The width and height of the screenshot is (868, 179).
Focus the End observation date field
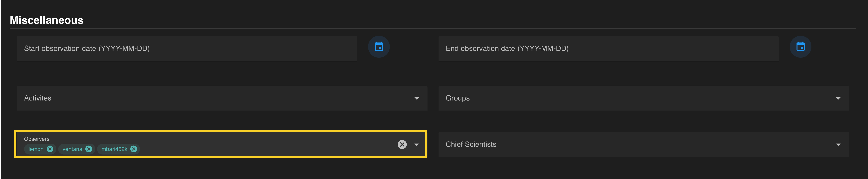pos(608,49)
